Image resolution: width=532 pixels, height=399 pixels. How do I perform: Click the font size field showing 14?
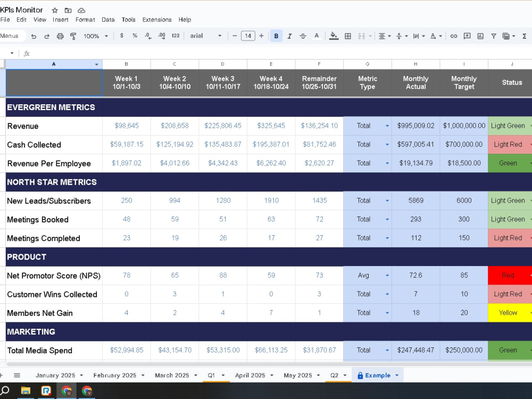248,36
